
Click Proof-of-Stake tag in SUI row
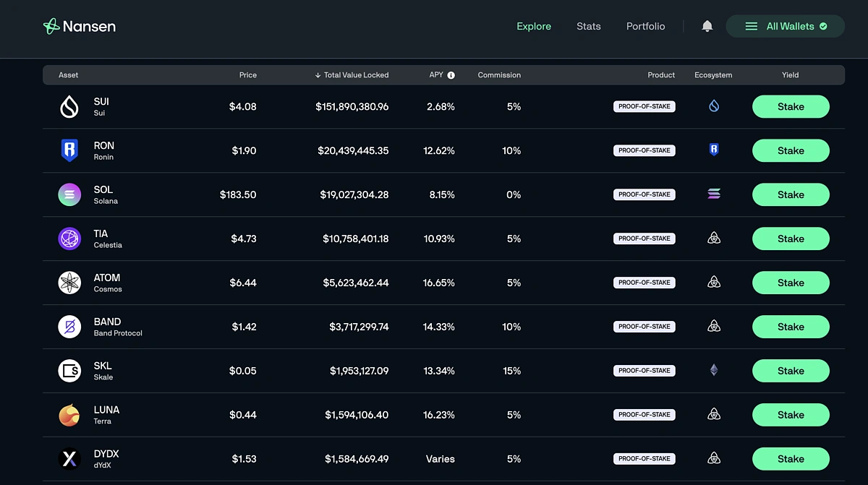644,107
